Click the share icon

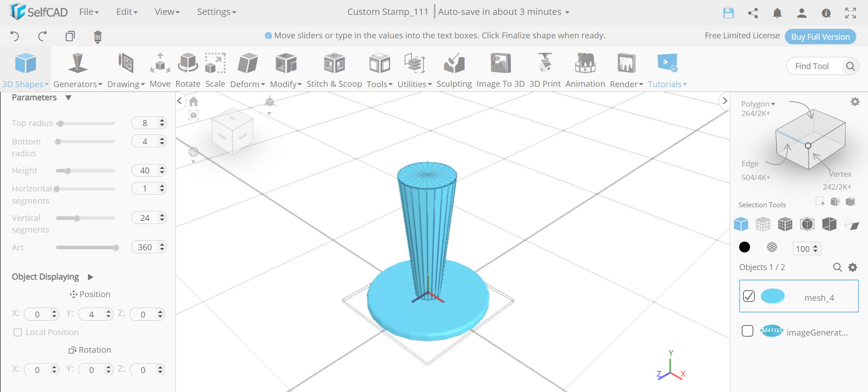click(753, 13)
